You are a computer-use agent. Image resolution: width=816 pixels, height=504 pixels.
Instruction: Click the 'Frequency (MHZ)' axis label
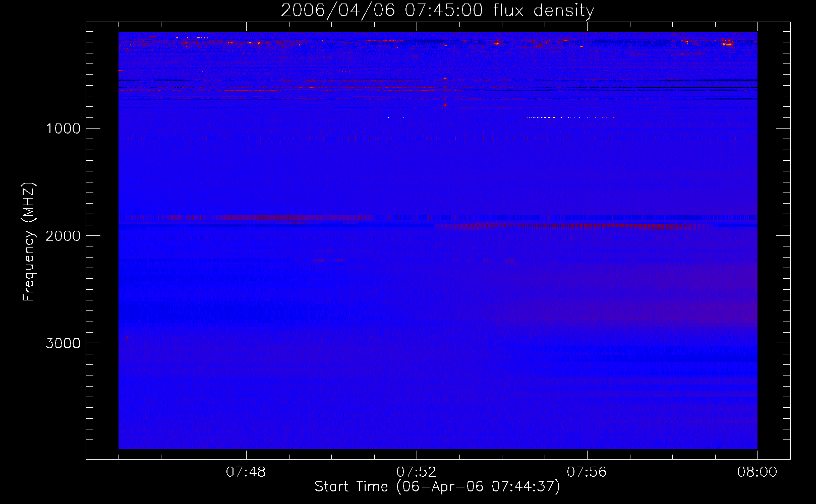click(x=29, y=242)
